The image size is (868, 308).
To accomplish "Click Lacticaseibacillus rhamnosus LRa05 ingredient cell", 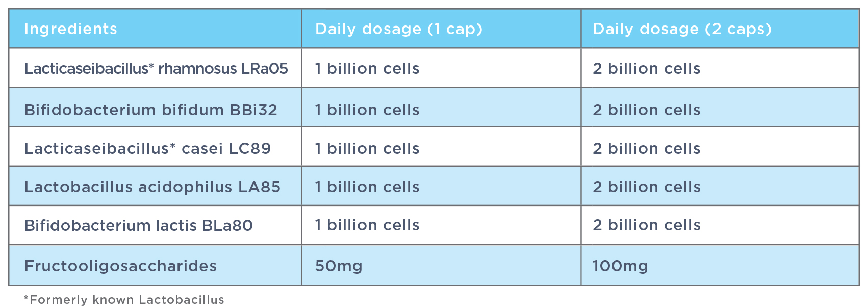I will point(156,68).
